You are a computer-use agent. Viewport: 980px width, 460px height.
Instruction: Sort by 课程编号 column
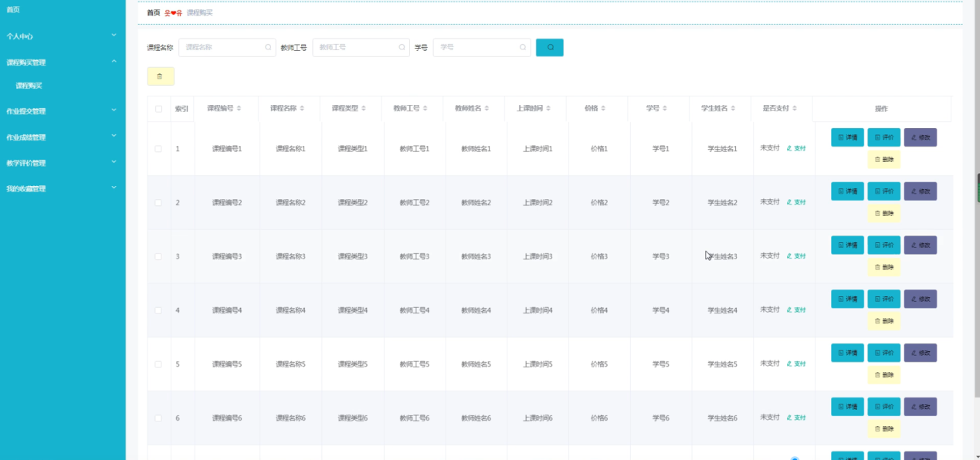pyautogui.click(x=239, y=109)
